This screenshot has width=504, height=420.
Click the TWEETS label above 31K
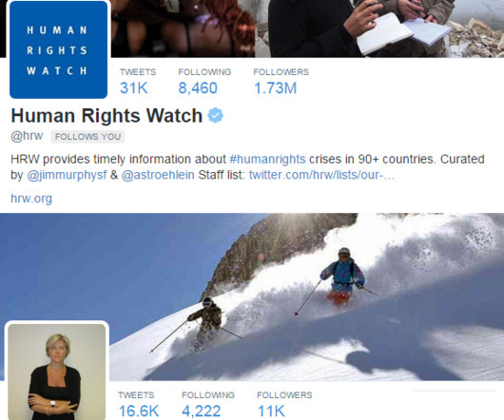[138, 72]
